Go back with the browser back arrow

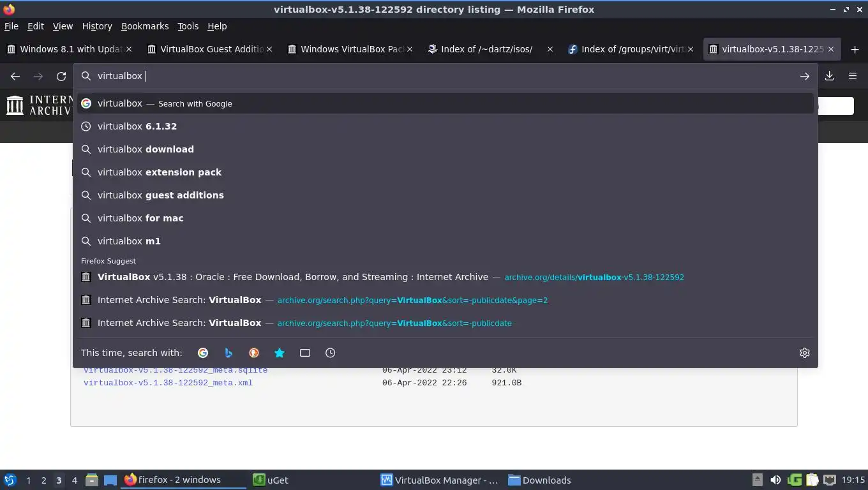click(15, 76)
